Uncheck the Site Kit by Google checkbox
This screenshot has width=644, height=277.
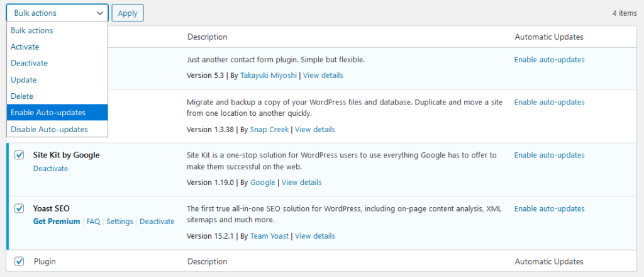19,155
